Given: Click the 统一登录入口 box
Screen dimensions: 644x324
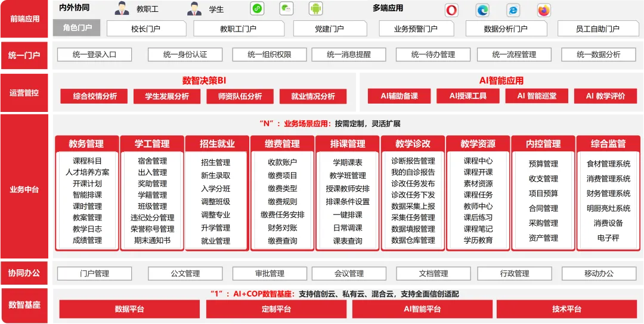Looking at the screenshot, I should coord(94,55).
